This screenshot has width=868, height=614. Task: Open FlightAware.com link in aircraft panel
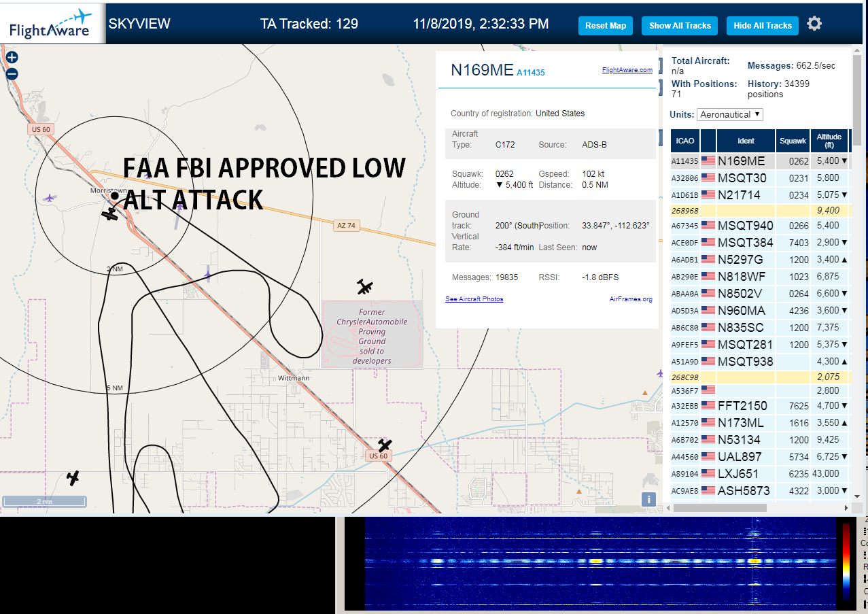coord(627,69)
